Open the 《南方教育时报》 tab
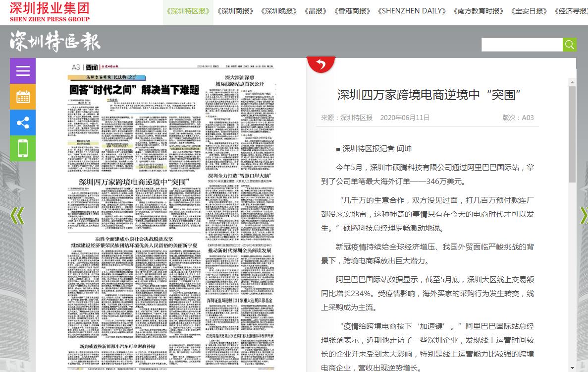Viewport: 588px width, 372px height. [478, 11]
